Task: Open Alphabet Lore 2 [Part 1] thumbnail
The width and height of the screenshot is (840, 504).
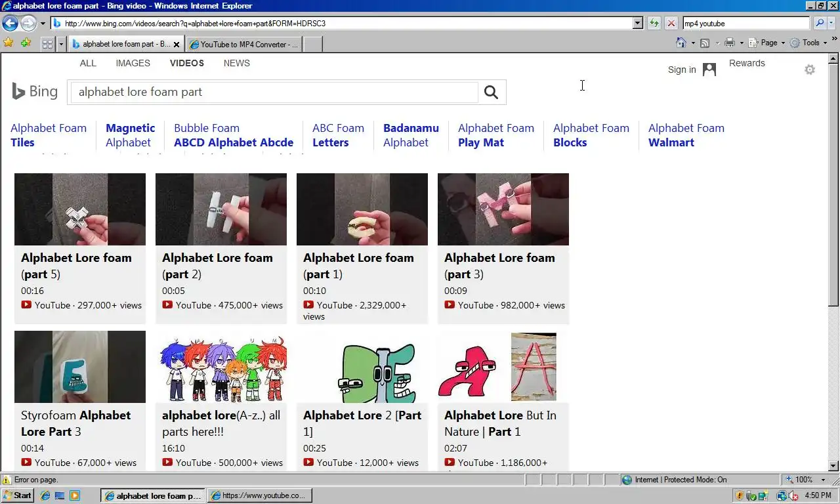Action: 362,367
